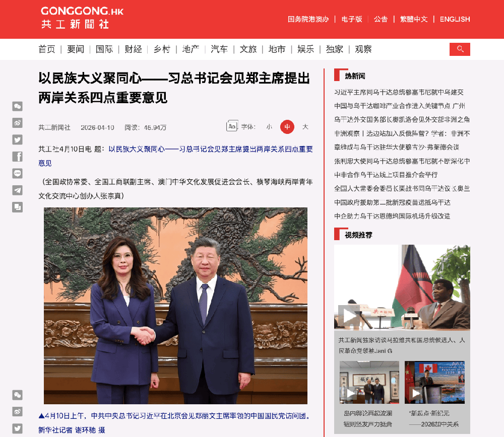Open the 繁體中文 version link
504x437 pixels.
413,19
